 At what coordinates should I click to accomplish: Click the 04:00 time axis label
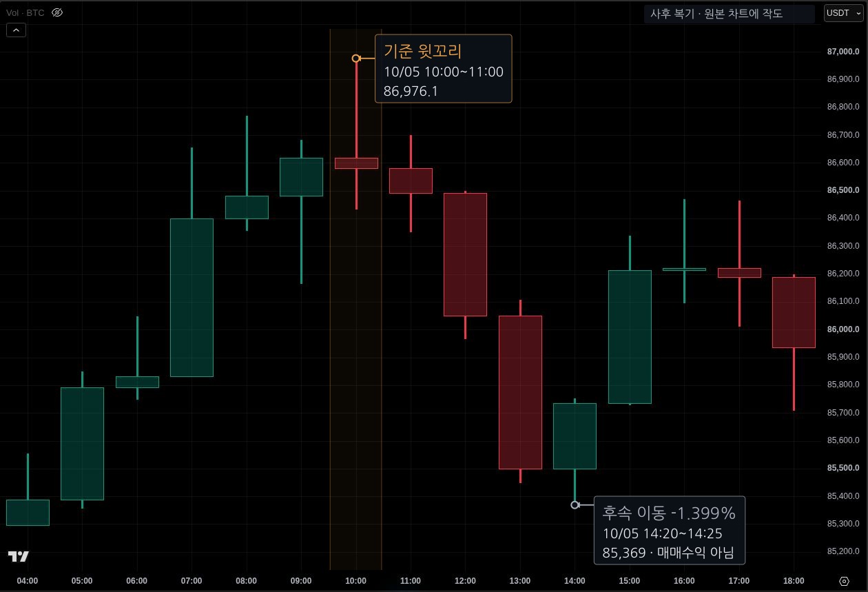click(28, 581)
